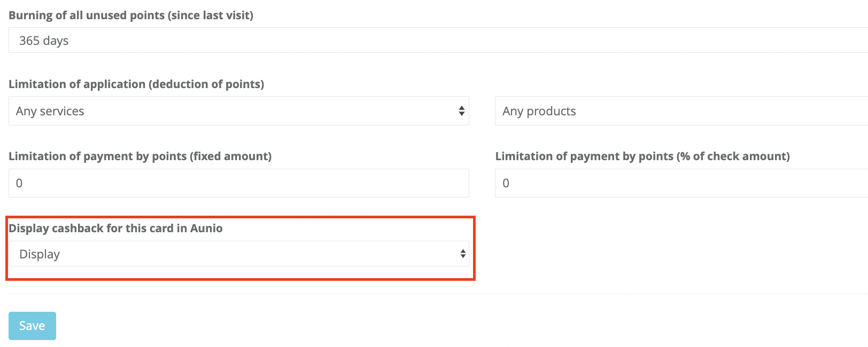Click the 0 value in fixed amount box
868x347 pixels.
point(19,183)
